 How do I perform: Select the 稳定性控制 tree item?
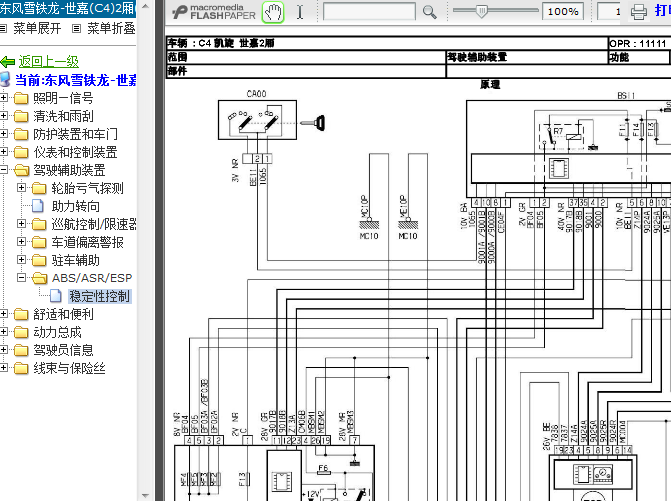click(100, 296)
